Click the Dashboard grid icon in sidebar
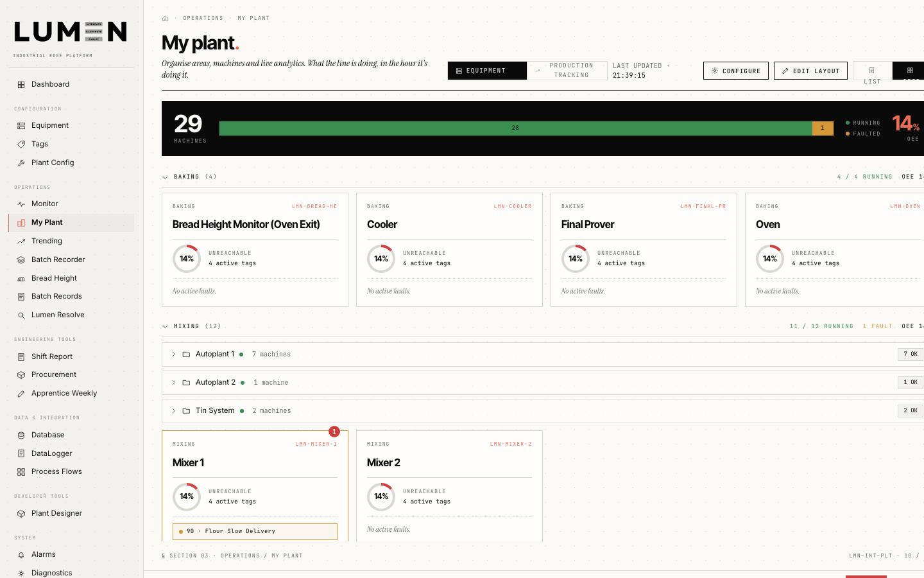 [21, 85]
